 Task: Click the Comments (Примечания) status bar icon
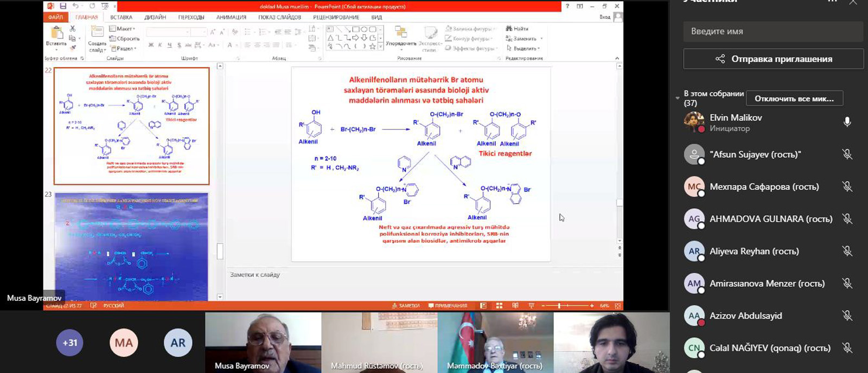[x=448, y=306]
